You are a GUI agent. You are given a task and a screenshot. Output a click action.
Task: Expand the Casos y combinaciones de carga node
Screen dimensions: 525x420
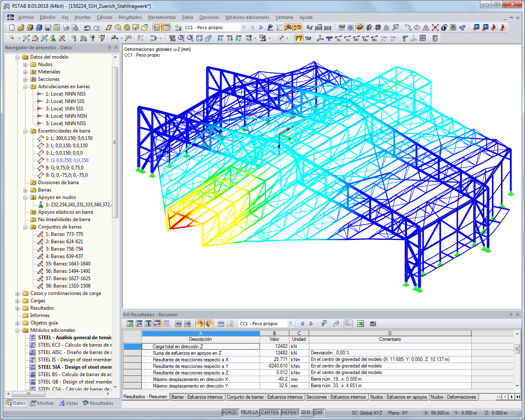18,293
